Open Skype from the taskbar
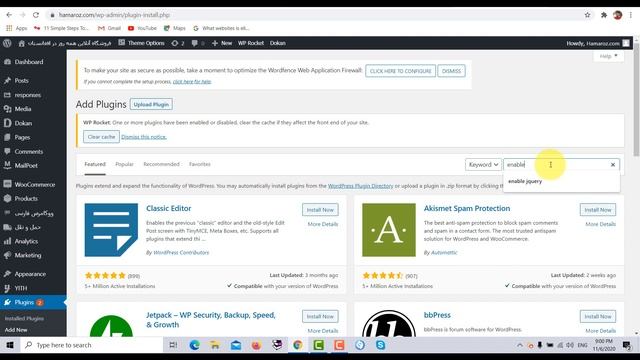This screenshot has width=640, height=360. coord(380,345)
